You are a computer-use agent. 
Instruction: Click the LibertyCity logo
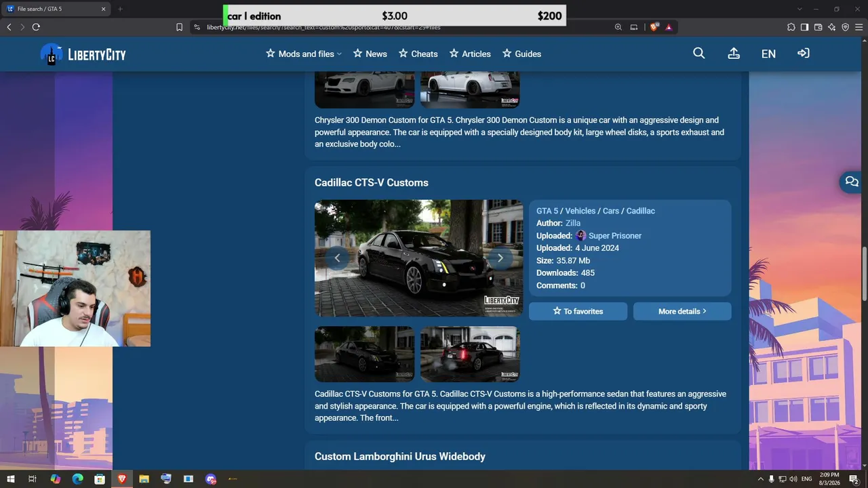(83, 54)
